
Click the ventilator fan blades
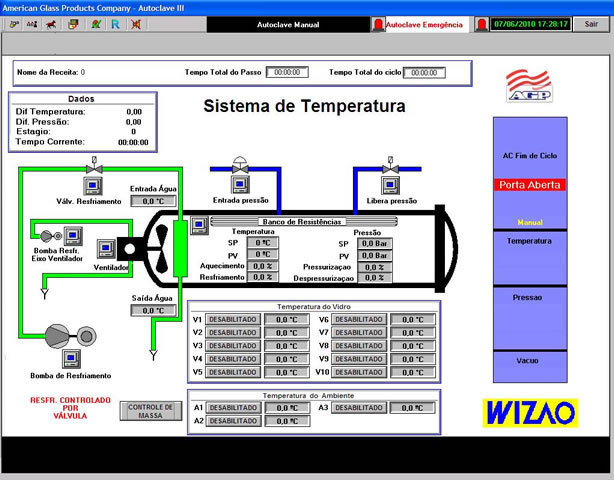pos(161,249)
